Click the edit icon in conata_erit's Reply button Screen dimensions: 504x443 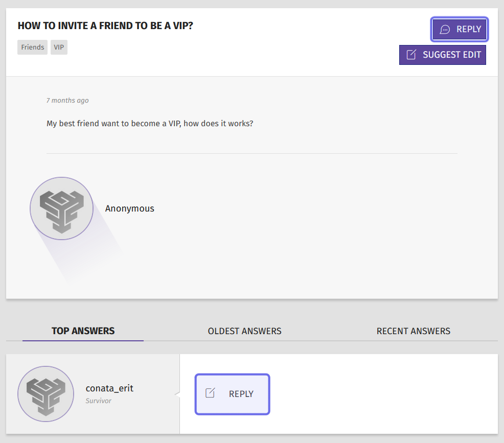[210, 392]
